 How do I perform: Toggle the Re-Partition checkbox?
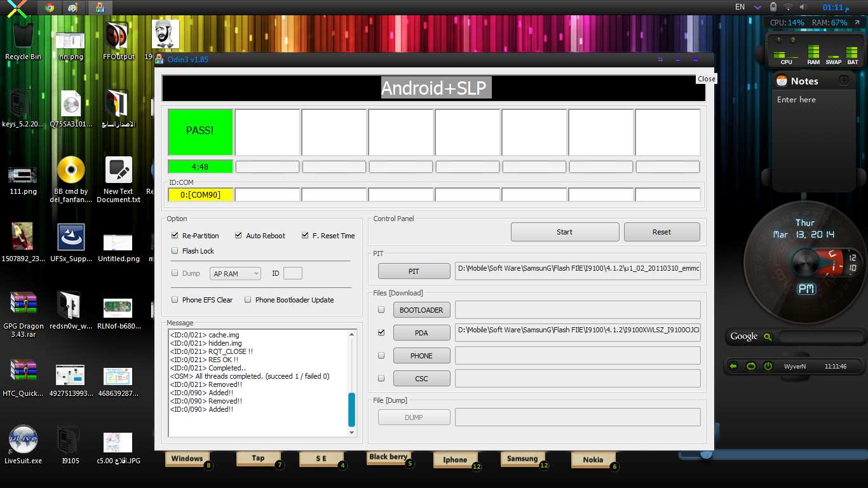[175, 236]
